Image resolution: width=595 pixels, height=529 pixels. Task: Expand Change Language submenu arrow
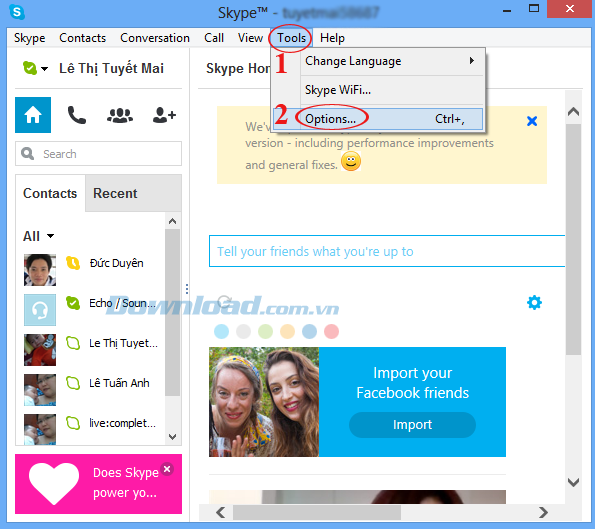click(x=472, y=61)
